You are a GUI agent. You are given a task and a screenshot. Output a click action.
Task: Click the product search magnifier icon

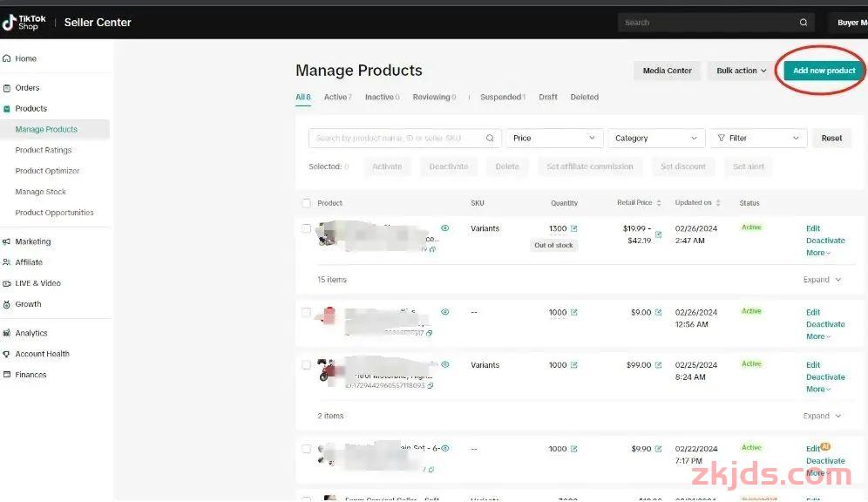(491, 138)
